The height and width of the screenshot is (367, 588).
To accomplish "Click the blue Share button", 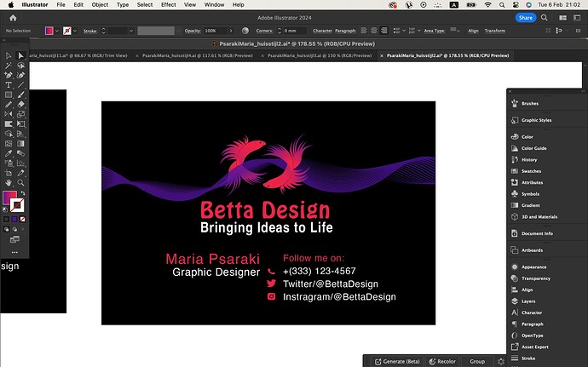I will (x=526, y=18).
